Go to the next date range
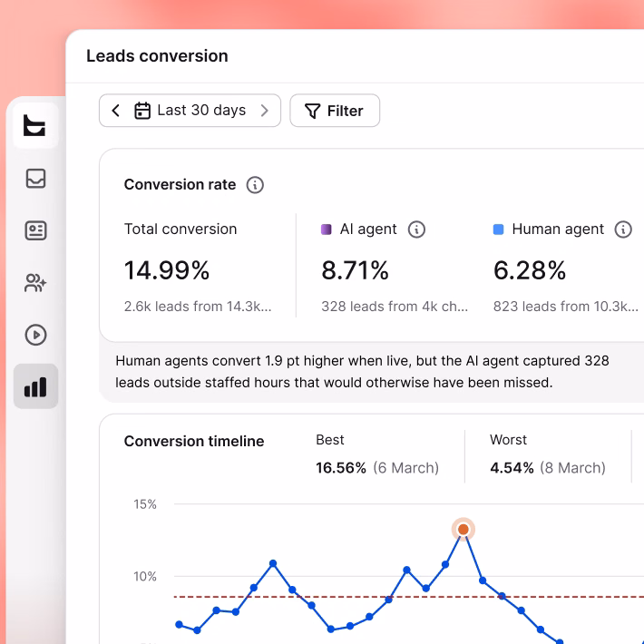The image size is (644, 644). point(265,110)
